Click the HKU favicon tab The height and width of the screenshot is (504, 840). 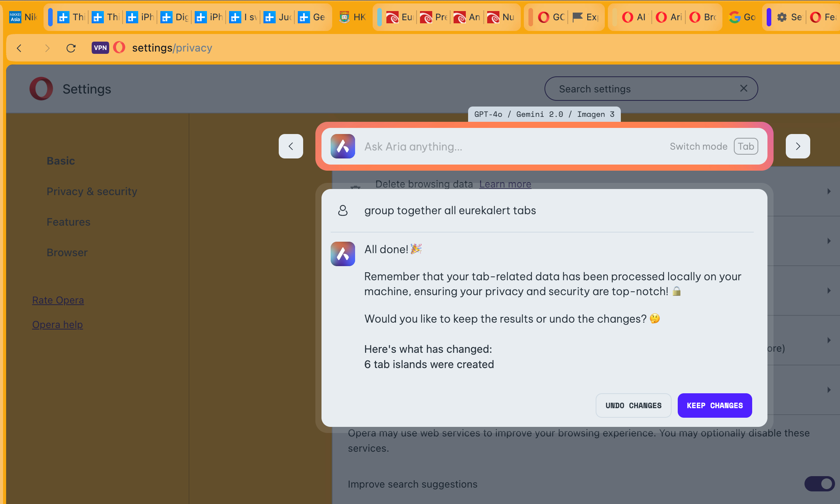[345, 17]
